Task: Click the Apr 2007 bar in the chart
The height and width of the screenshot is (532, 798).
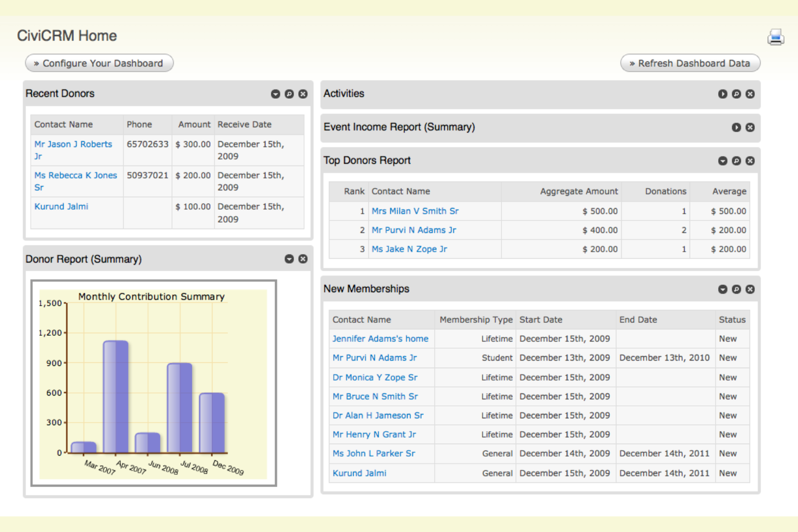Action: 116,397
